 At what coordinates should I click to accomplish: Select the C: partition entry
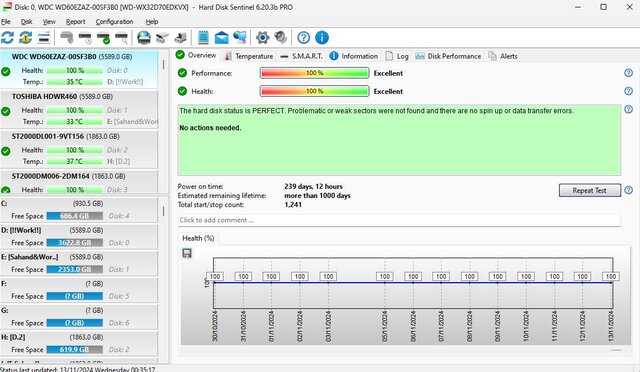pos(79,210)
